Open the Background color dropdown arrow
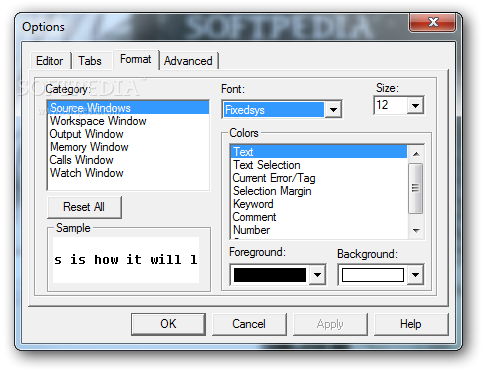Screen dimensions: 483x371 (x=415, y=275)
